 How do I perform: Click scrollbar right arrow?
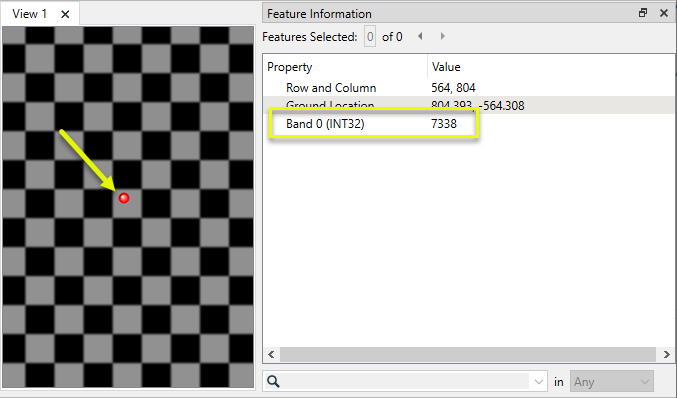pyautogui.click(x=666, y=354)
